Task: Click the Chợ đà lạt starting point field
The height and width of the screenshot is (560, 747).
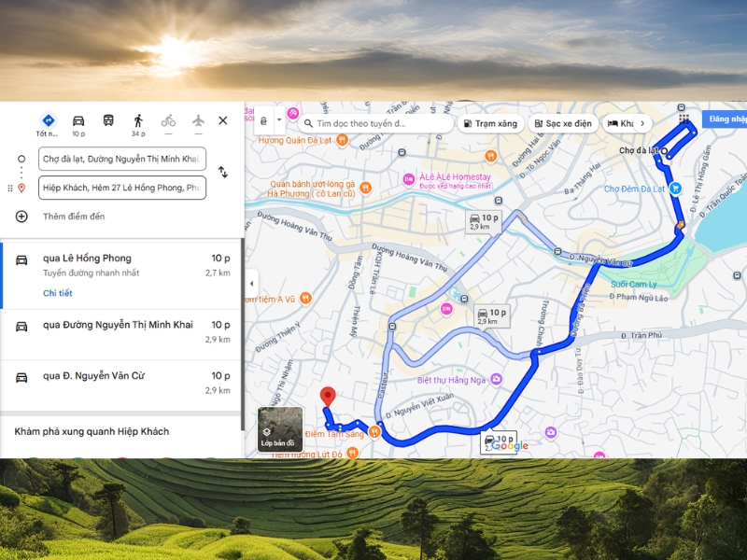Action: [122, 160]
